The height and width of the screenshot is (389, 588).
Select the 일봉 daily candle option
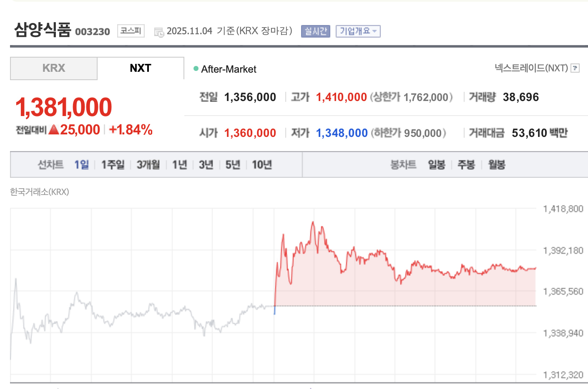[436, 164]
